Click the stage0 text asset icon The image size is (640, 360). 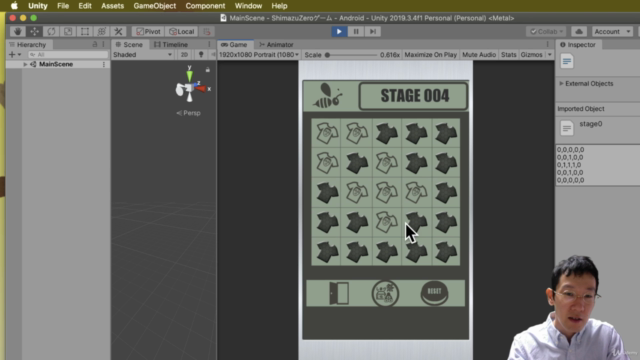click(x=567, y=128)
